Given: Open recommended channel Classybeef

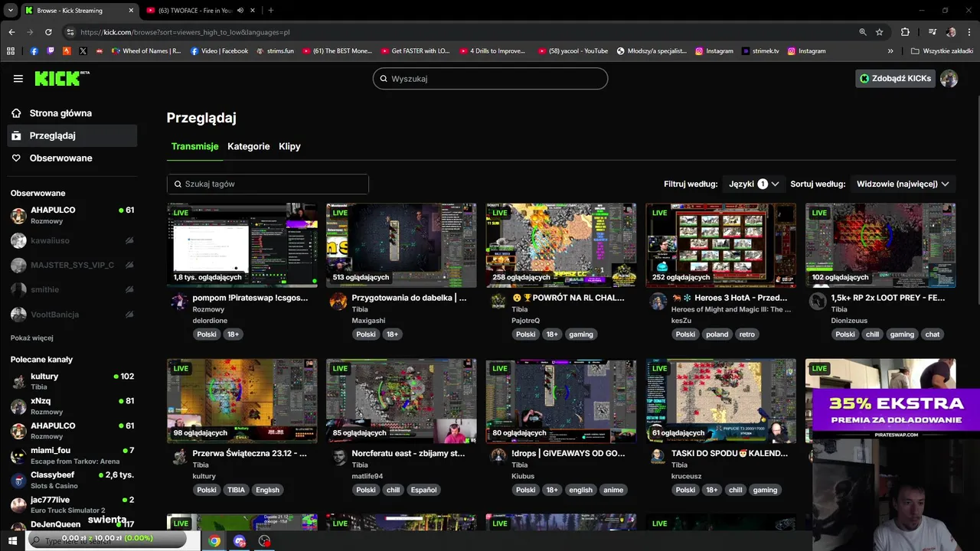Looking at the screenshot, I should (x=73, y=480).
